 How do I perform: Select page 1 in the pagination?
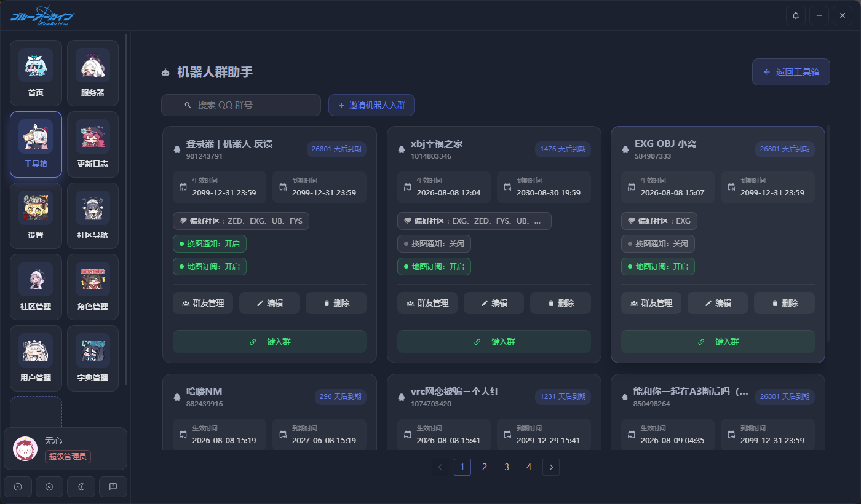[x=462, y=467]
